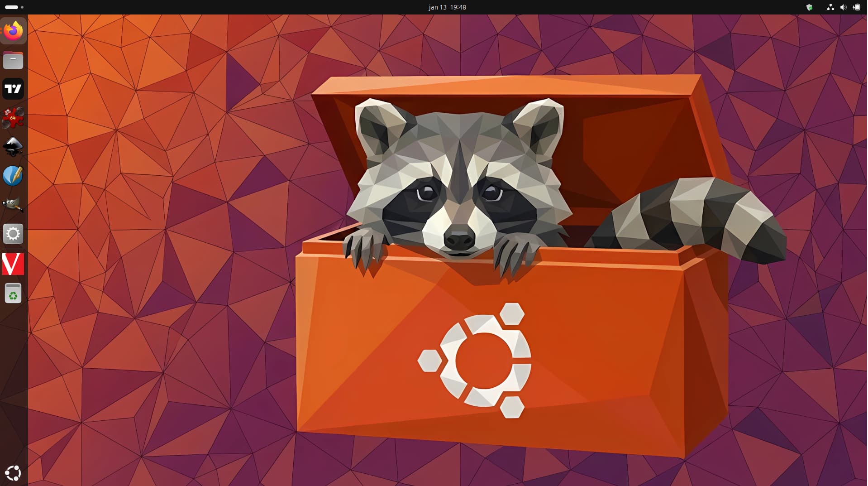
Task: Open the Trash in the dock
Action: 13,293
